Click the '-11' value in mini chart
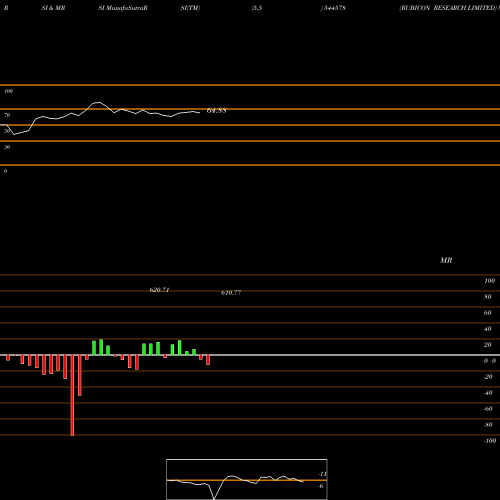 click(x=322, y=474)
